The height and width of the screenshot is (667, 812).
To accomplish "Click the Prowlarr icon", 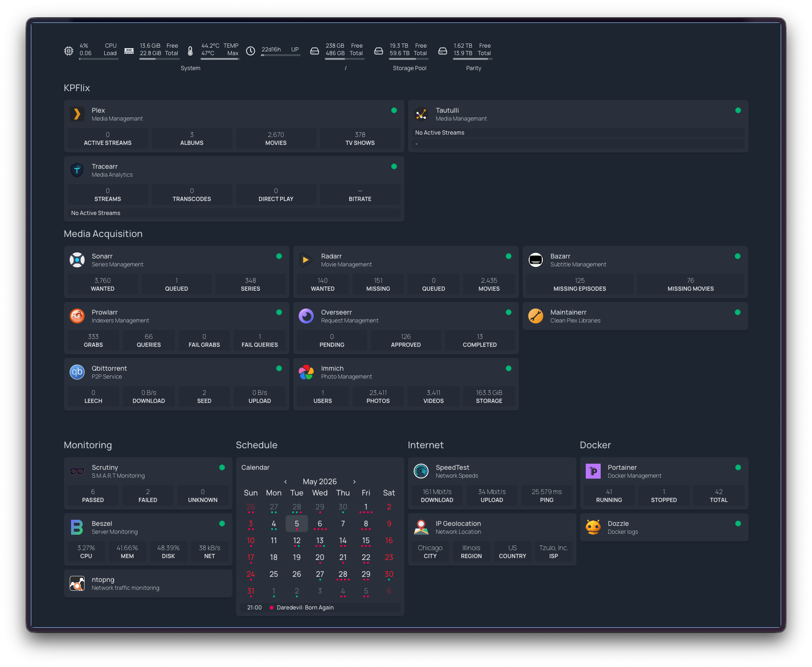I will click(x=77, y=316).
